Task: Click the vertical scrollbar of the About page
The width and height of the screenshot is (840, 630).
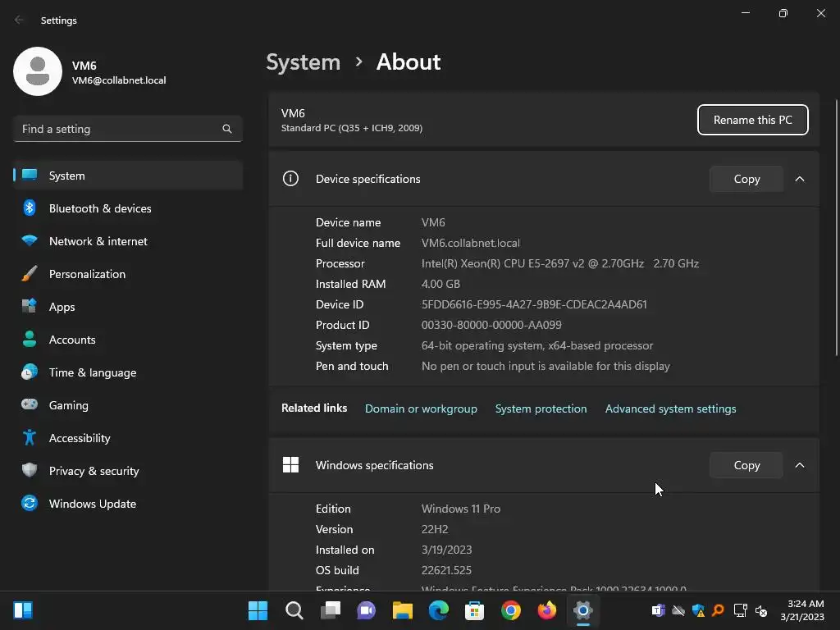Action: 837,227
